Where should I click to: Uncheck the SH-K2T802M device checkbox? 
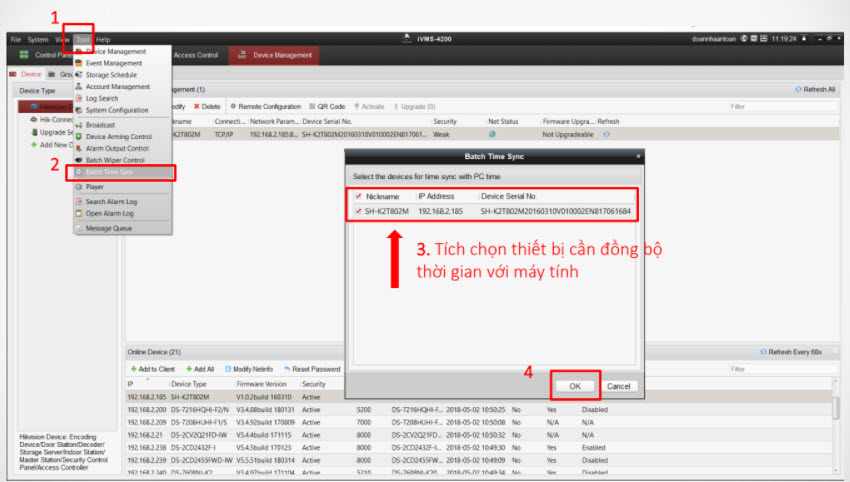point(360,211)
